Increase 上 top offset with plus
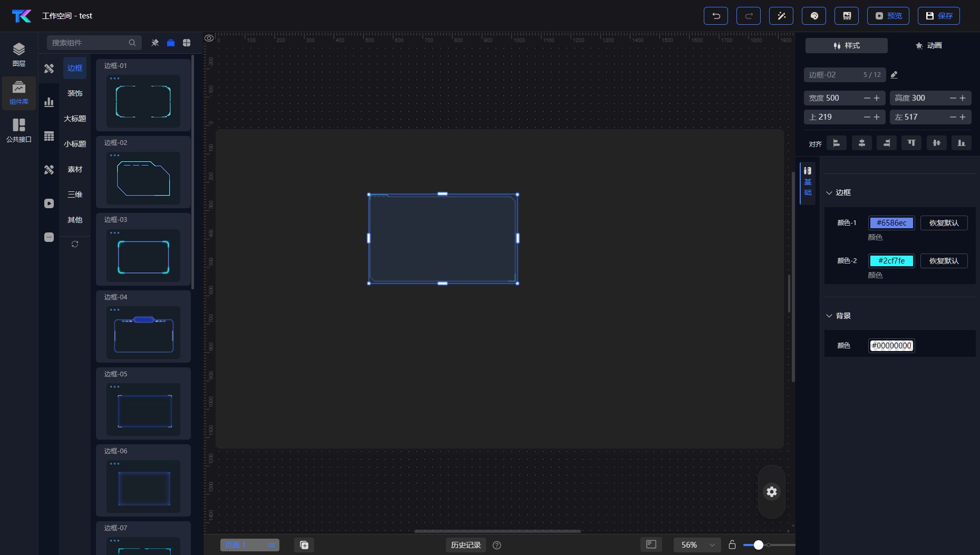 point(877,117)
